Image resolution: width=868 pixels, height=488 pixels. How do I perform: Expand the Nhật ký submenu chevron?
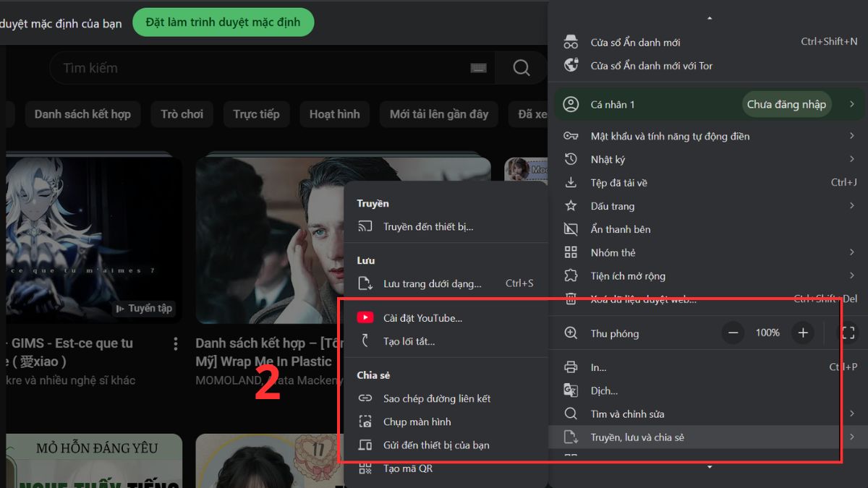pos(851,159)
